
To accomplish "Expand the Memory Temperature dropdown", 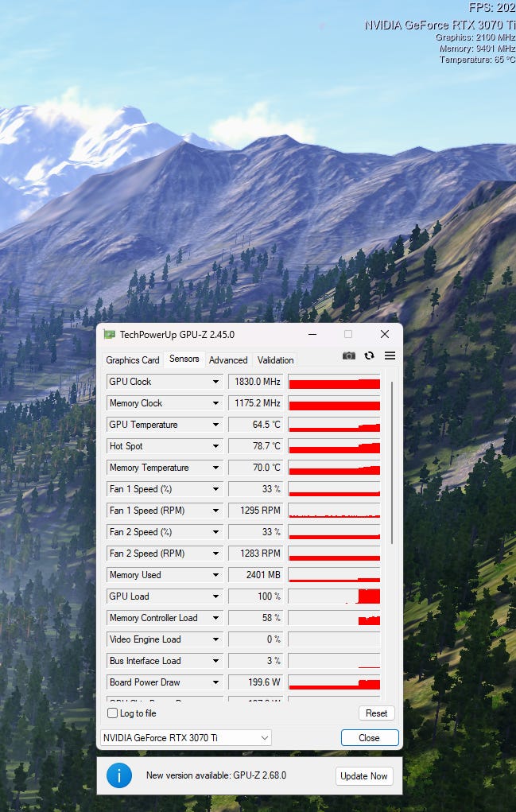I will pos(215,468).
